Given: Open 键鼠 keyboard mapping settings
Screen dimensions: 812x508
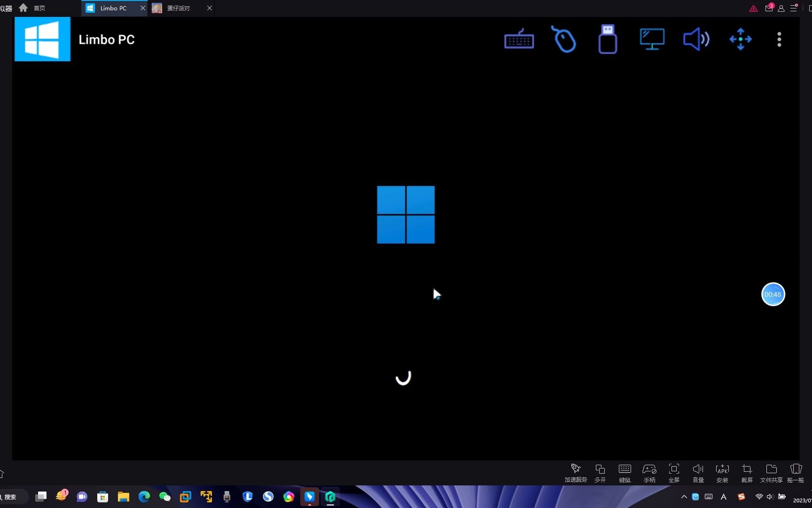Looking at the screenshot, I should [x=625, y=473].
